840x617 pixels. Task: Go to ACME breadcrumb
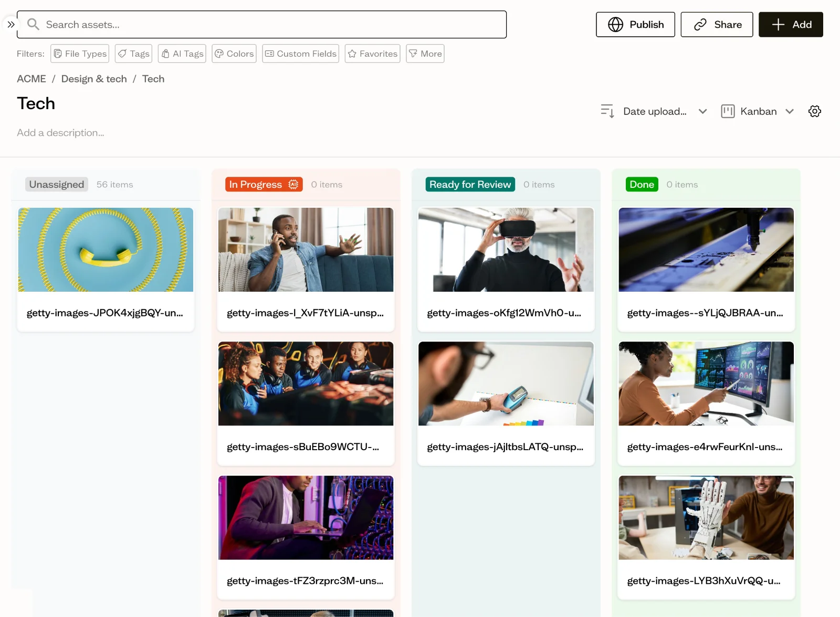tap(31, 79)
